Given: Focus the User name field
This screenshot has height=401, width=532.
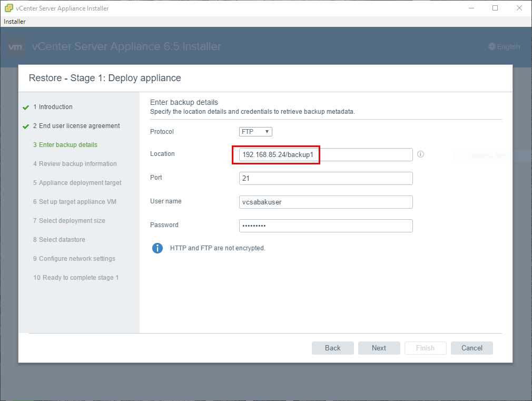Looking at the screenshot, I should (x=326, y=202).
